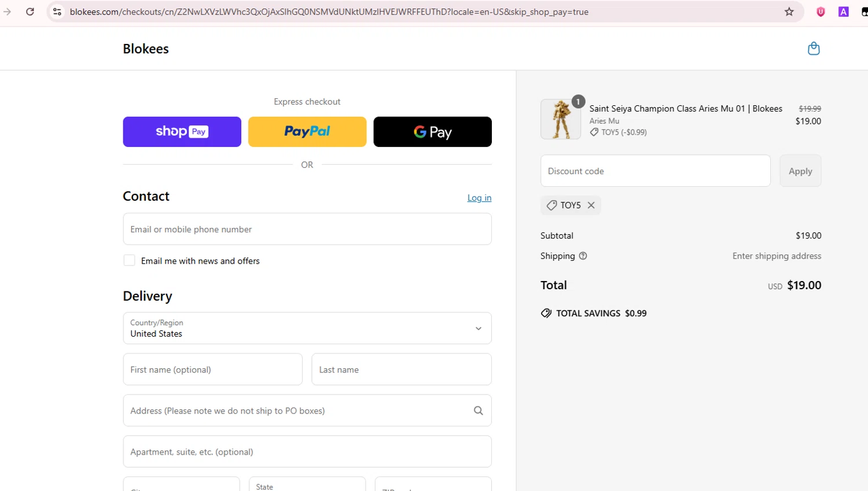
Task: View site information icon in address bar
Action: (57, 12)
